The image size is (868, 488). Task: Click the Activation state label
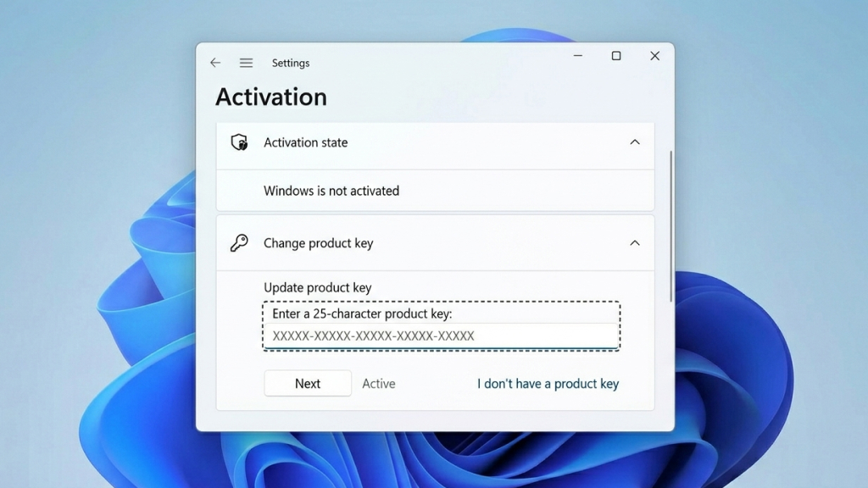click(305, 142)
